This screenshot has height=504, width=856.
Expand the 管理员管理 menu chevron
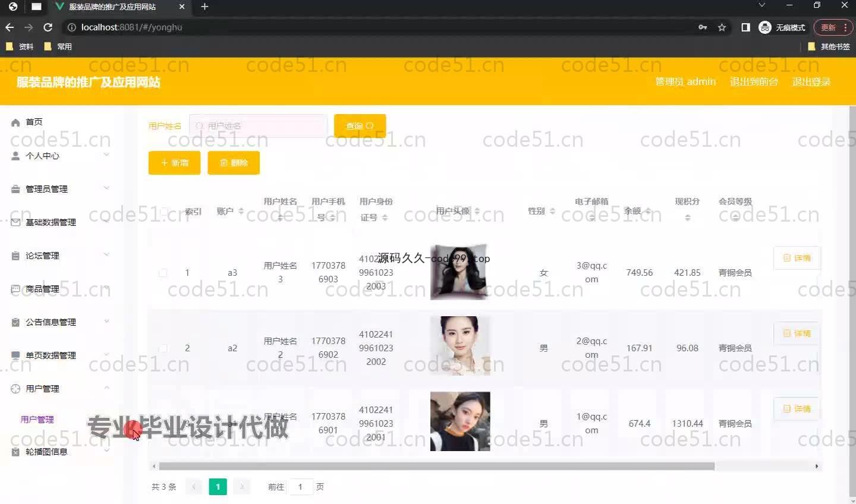(107, 188)
